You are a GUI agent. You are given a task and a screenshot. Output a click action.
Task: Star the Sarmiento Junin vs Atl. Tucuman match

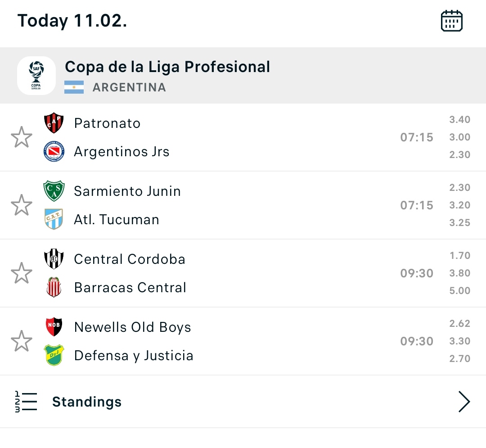pyautogui.click(x=22, y=205)
